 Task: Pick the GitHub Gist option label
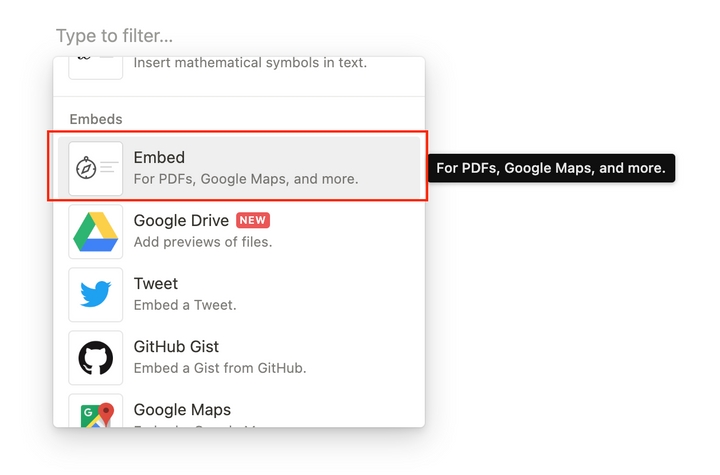pos(176,346)
